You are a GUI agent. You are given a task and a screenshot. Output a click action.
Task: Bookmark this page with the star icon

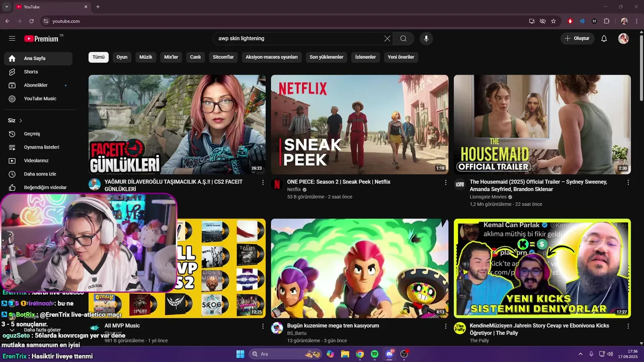tap(553, 21)
